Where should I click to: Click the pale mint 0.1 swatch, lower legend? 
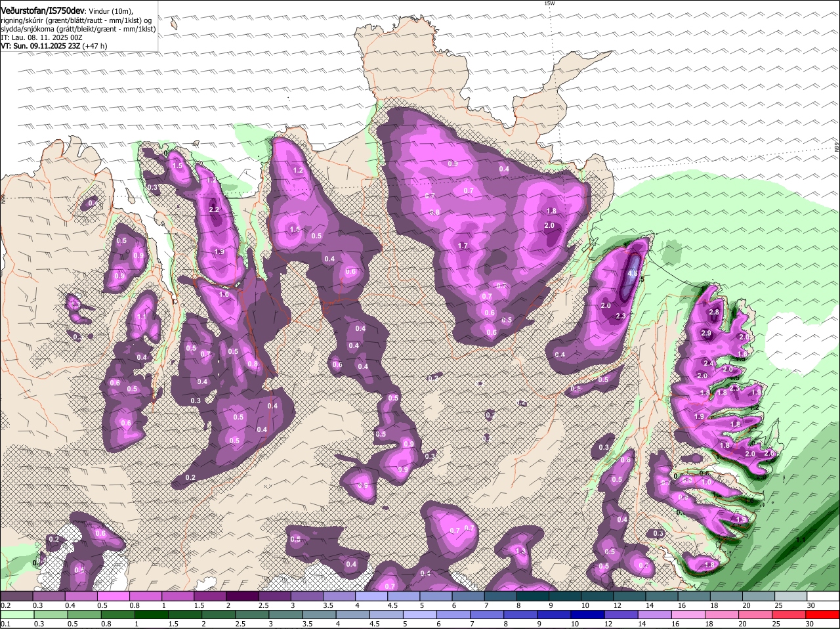tap(18, 615)
